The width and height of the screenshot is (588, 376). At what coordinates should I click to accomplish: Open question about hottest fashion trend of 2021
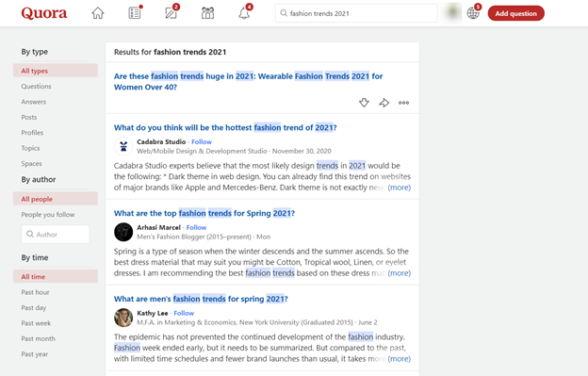(x=225, y=127)
